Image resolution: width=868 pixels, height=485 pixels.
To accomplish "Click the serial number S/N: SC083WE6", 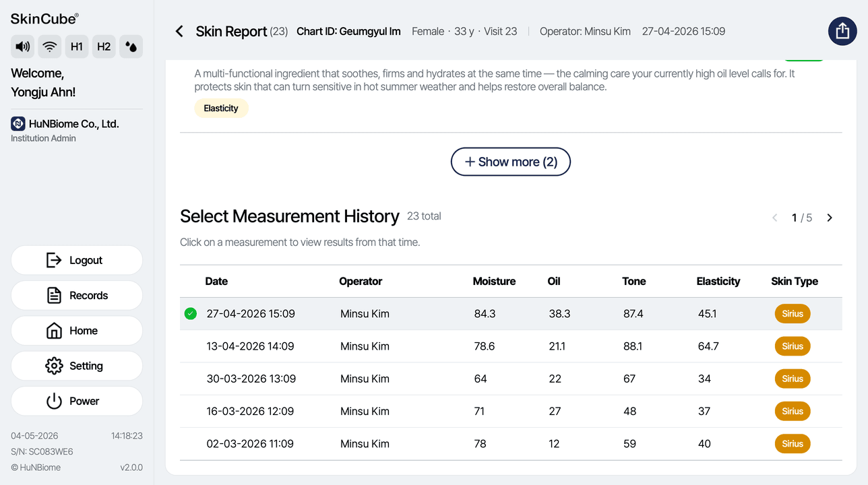I will 42,452.
